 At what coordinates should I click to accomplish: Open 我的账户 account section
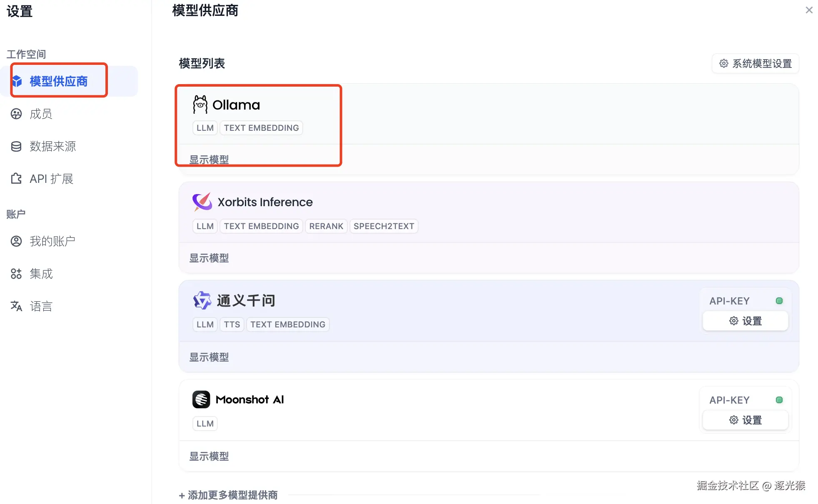[52, 241]
